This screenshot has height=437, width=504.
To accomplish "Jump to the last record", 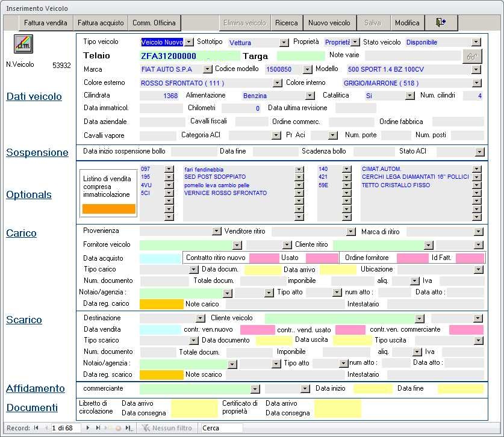I will 98,428.
